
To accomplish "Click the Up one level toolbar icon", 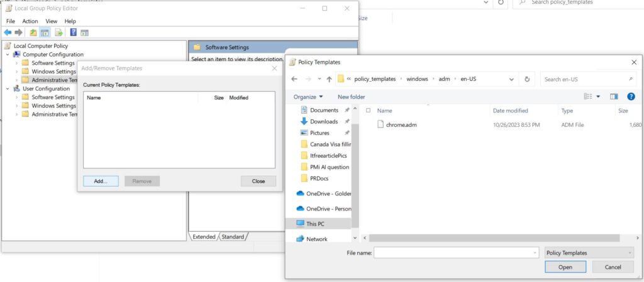I will point(33,33).
